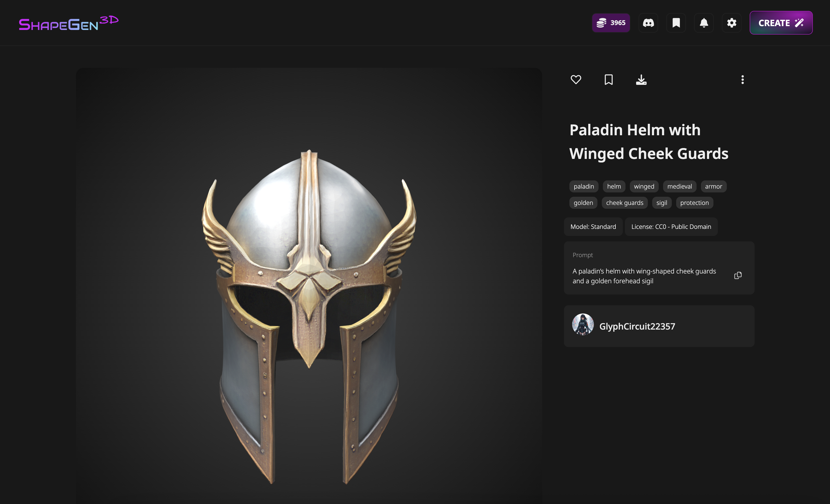Click the GlyphCircuit22357 username

637,326
